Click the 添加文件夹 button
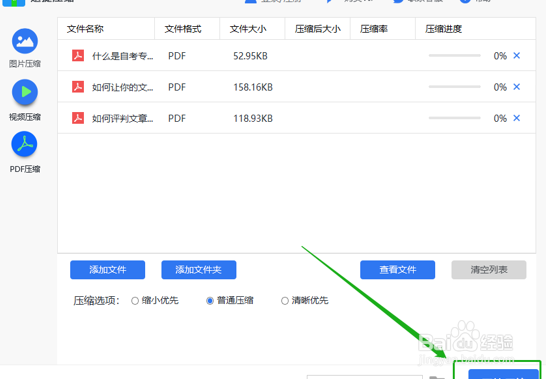 coord(199,270)
